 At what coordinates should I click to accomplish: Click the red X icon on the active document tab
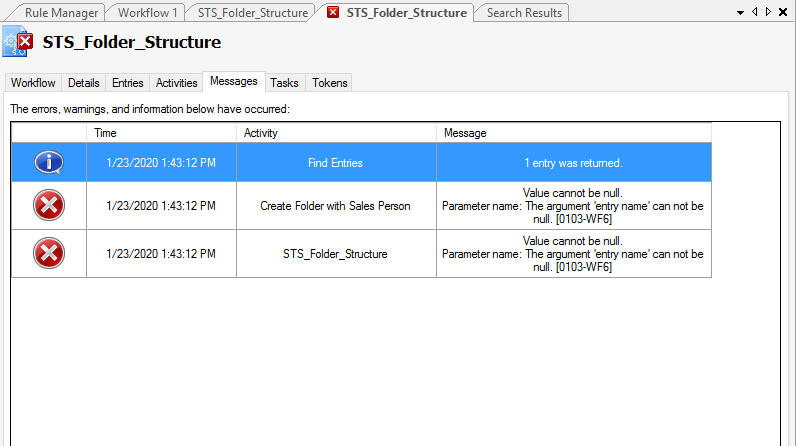click(333, 13)
